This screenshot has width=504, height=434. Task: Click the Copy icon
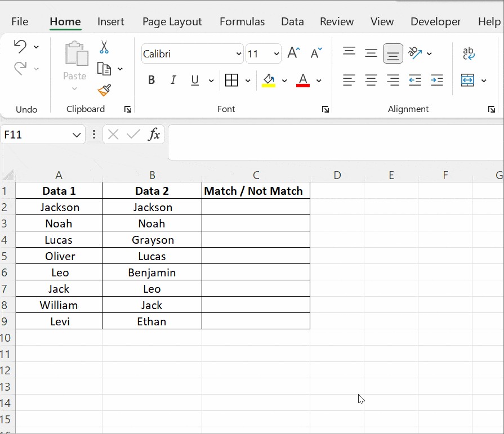(x=104, y=69)
